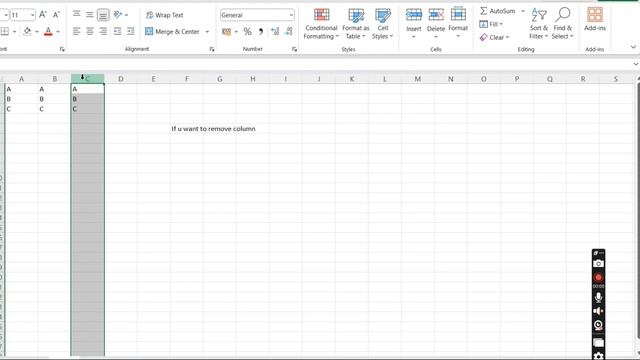The image size is (640, 360).
Task: Expand AutoSum dropdown arrow
Action: [523, 11]
